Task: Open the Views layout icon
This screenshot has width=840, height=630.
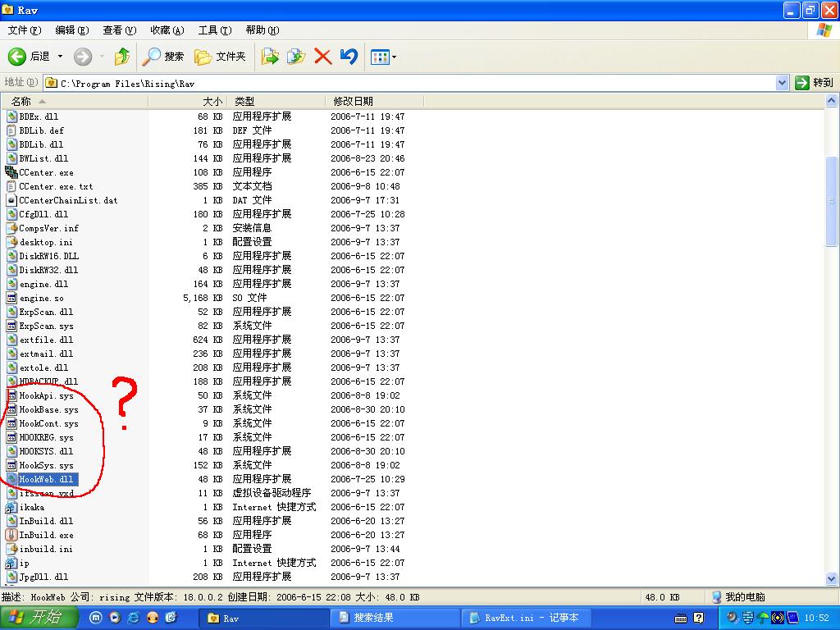Action: click(x=380, y=57)
